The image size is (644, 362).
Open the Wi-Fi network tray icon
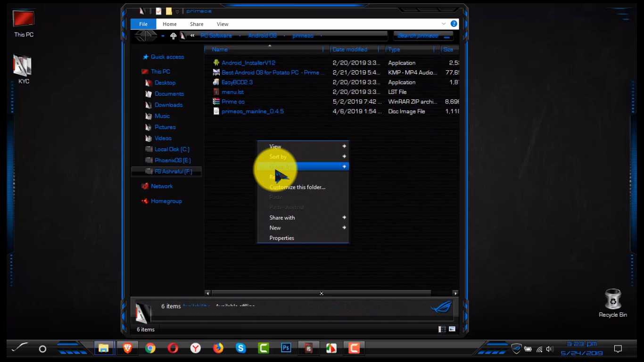(x=539, y=349)
